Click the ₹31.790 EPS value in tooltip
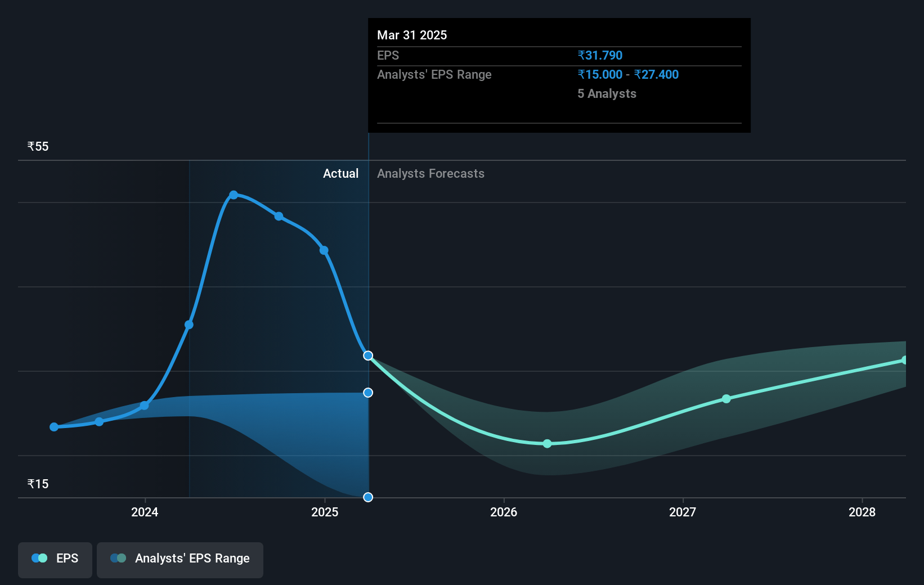Viewport: 924px width, 585px height. [600, 55]
